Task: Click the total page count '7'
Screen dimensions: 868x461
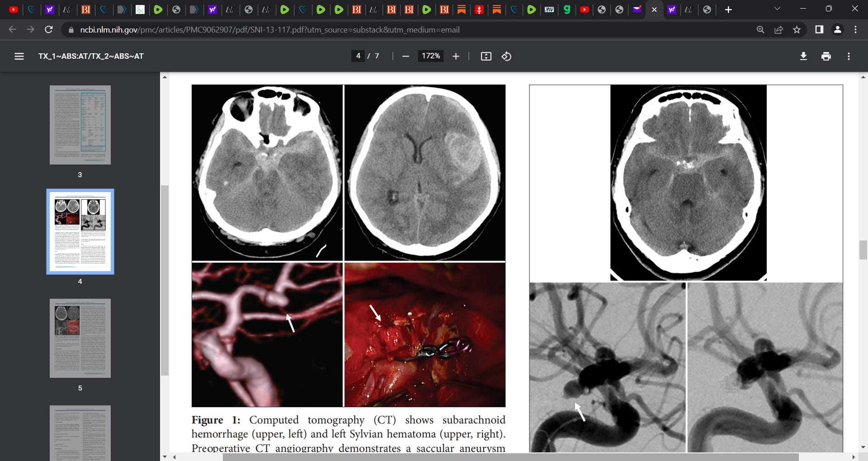Action: point(377,56)
